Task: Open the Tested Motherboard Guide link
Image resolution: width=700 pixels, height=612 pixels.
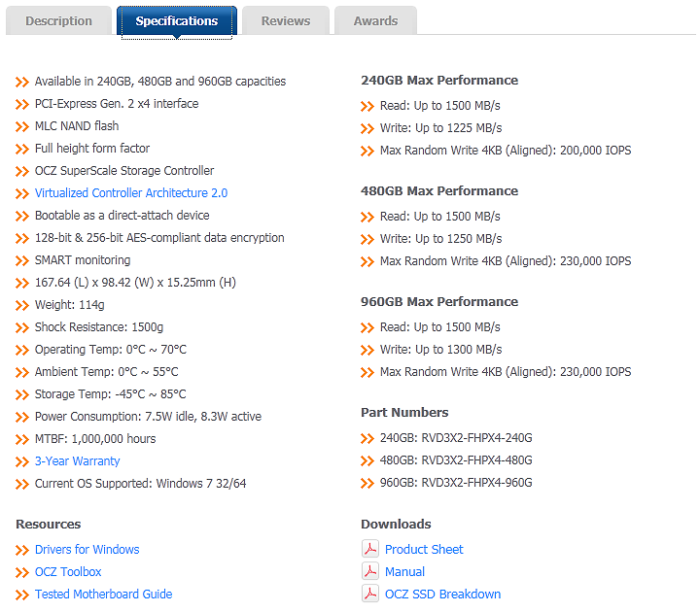Action: click(103, 595)
